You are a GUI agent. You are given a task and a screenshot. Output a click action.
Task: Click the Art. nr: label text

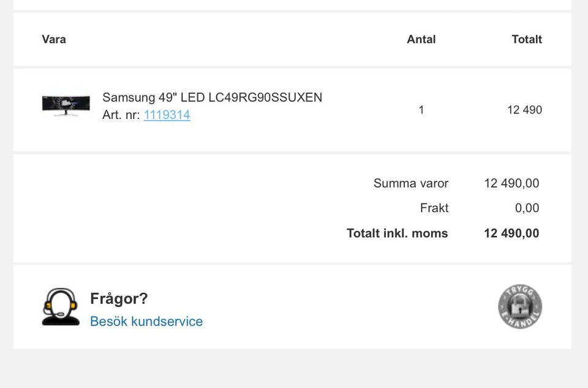[121, 115]
